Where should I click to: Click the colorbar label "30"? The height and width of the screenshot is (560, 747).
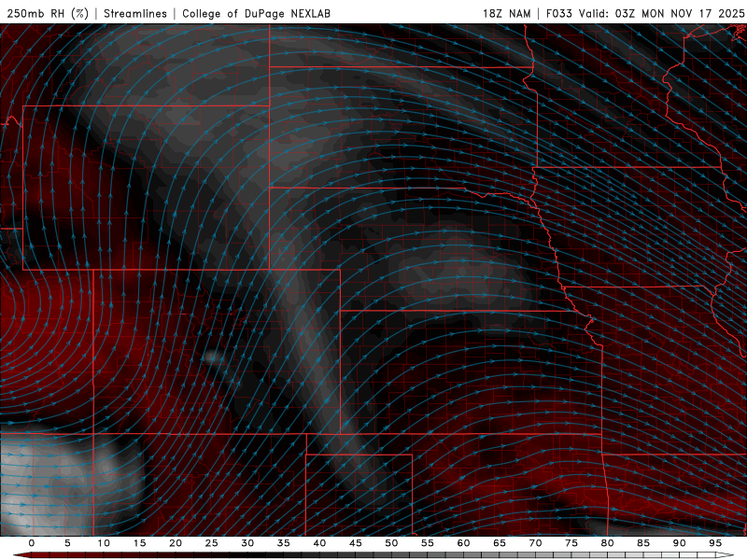pyautogui.click(x=247, y=543)
